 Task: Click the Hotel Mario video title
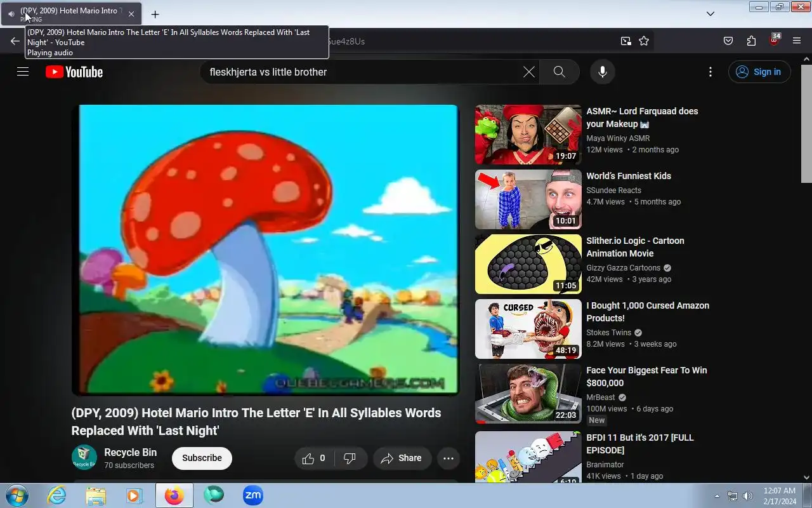[256, 422]
